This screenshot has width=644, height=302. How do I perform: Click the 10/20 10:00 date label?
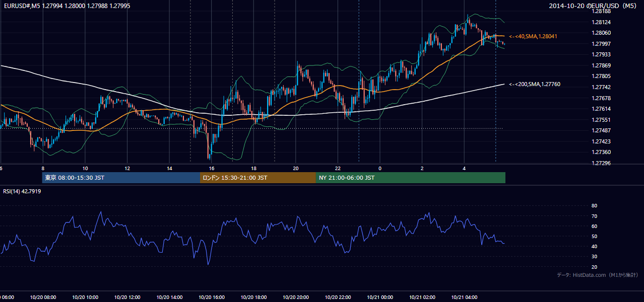tap(85, 297)
